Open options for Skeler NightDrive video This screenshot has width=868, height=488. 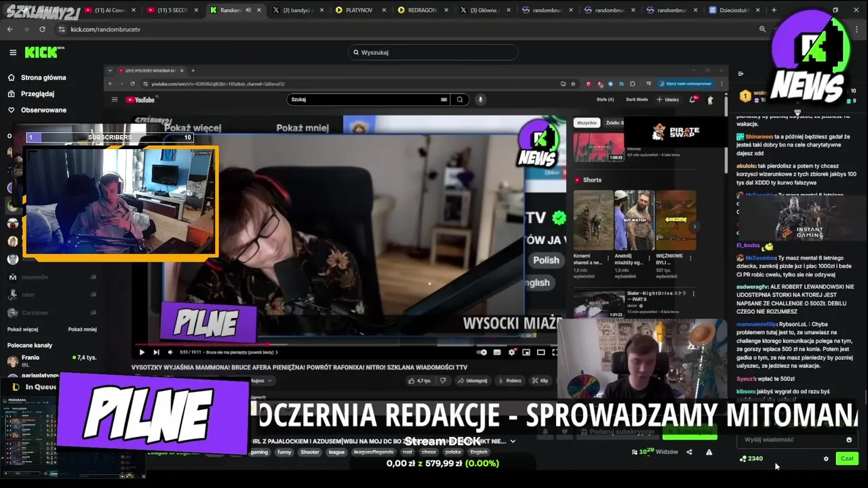[x=694, y=293]
